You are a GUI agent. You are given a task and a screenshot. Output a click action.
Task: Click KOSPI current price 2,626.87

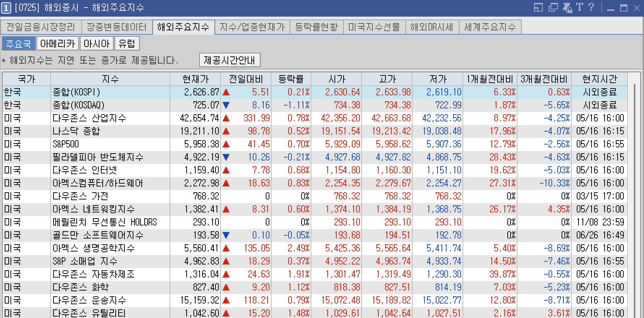(202, 92)
